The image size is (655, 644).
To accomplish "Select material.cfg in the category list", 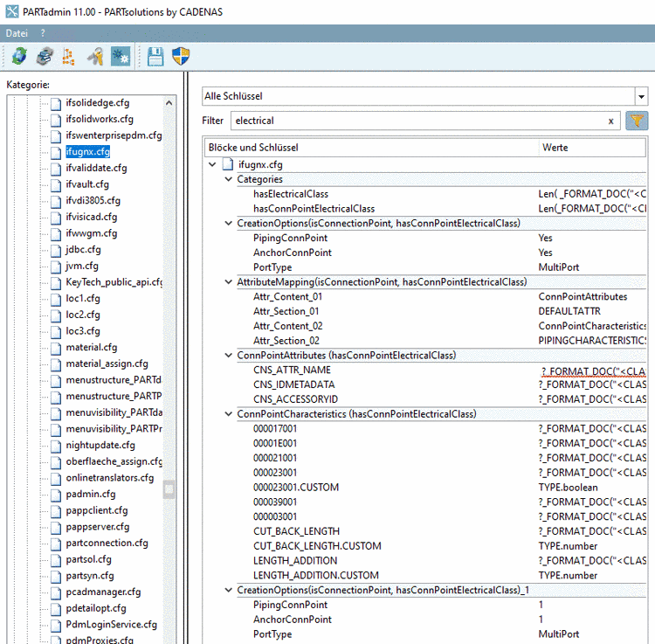I will click(92, 347).
